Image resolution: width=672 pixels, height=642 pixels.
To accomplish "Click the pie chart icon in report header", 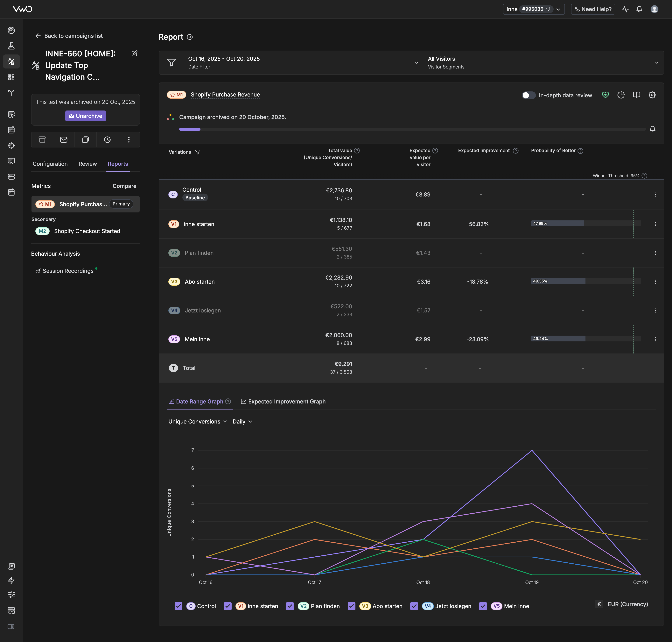I will click(621, 95).
